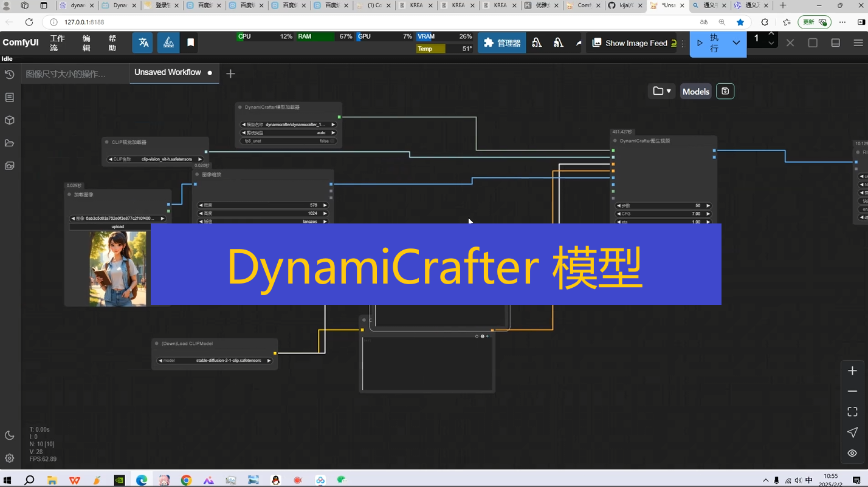Open the 管理器 manager button
The height and width of the screenshot is (487, 868).
pyautogui.click(x=501, y=43)
